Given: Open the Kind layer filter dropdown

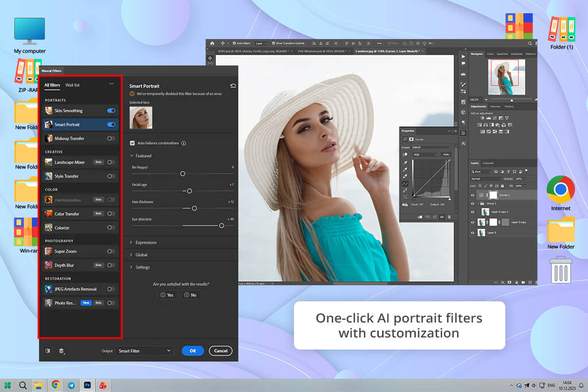Looking at the screenshot, I should click(x=481, y=172).
